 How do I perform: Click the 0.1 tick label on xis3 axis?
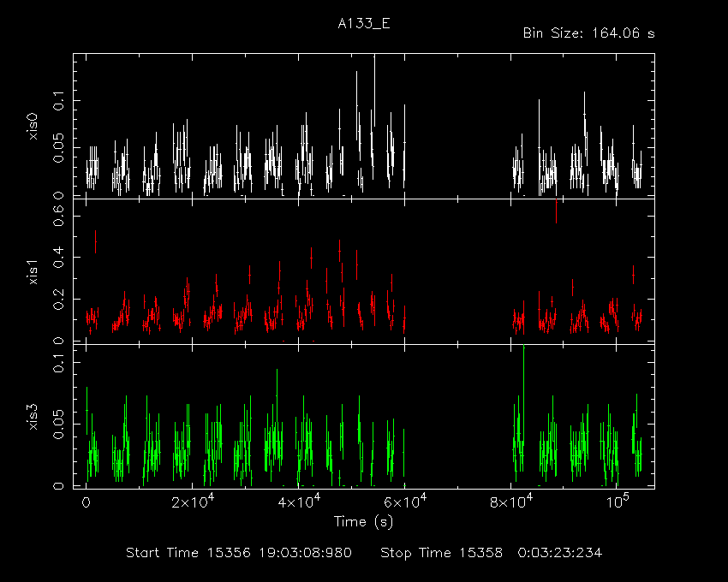coord(59,363)
